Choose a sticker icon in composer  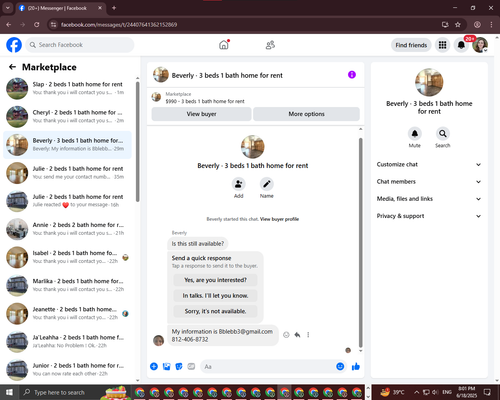point(179,367)
